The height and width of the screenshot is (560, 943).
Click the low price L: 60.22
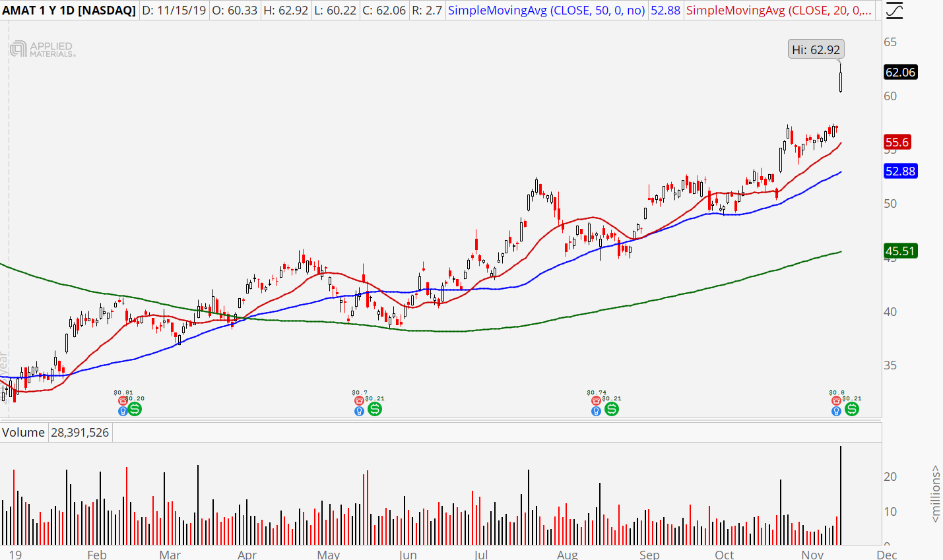click(337, 11)
